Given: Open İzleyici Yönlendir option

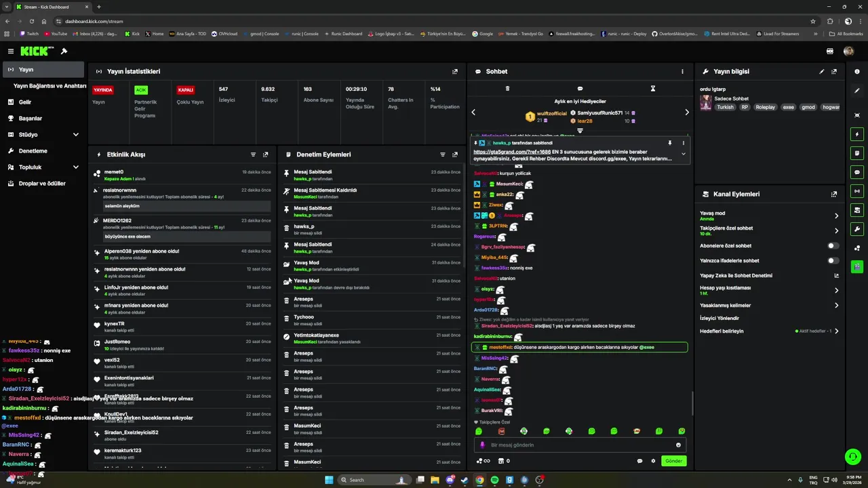Looking at the screenshot, I should [x=719, y=318].
